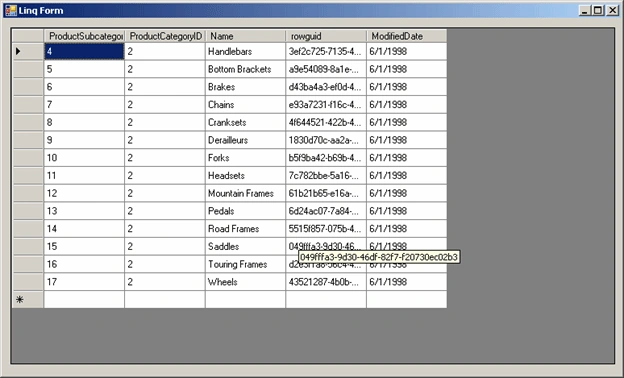The height and width of the screenshot is (378, 624).
Task: Click rowguid cell starting 7c782bbe
Action: 326,175
